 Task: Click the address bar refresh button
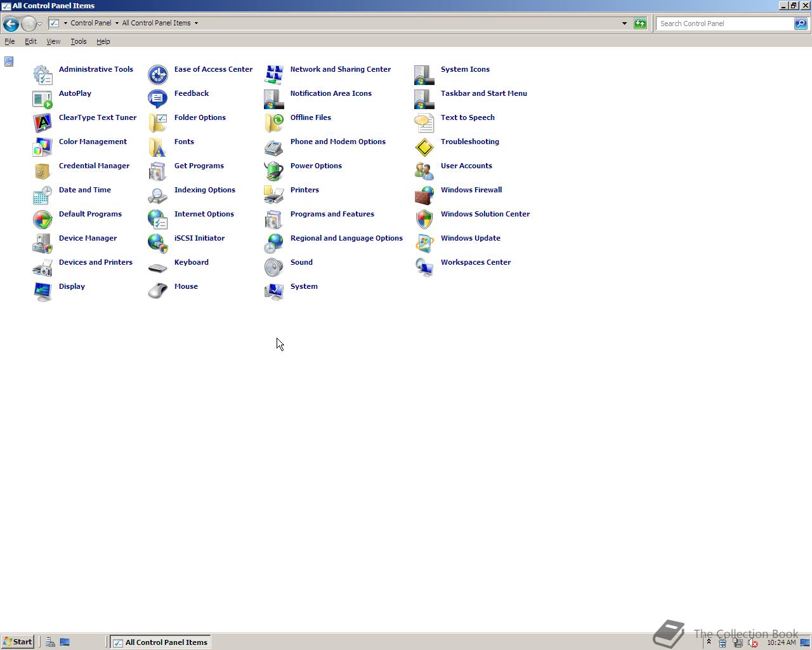click(640, 23)
